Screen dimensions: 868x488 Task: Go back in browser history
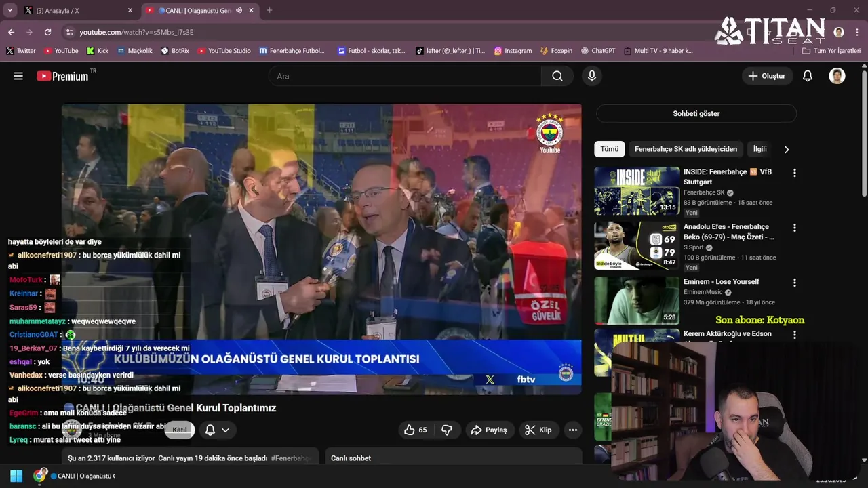tap(11, 32)
